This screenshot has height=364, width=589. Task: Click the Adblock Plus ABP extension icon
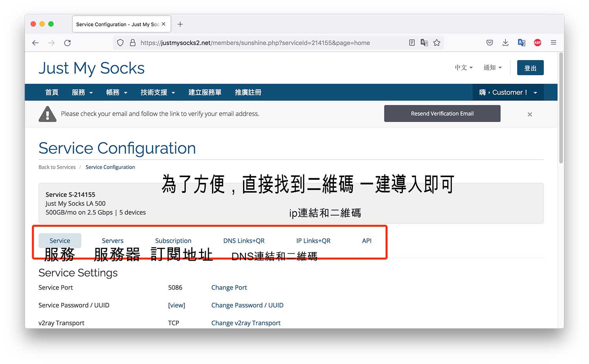(538, 43)
